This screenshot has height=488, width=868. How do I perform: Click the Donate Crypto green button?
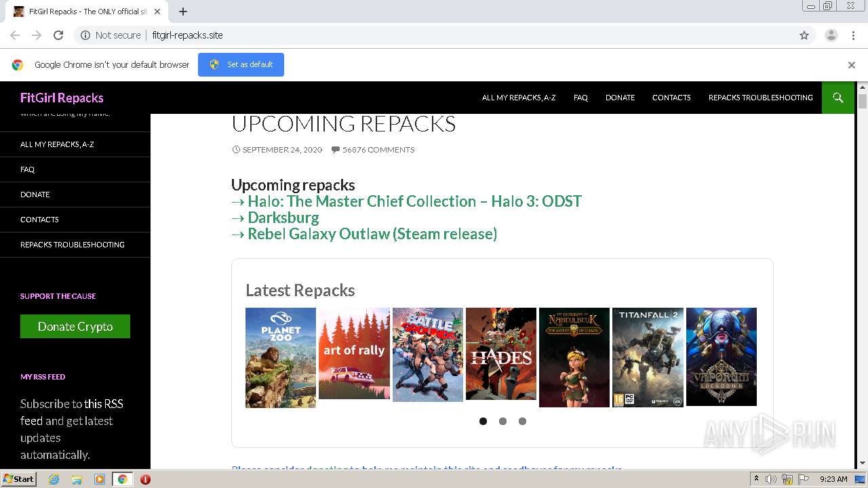75,326
